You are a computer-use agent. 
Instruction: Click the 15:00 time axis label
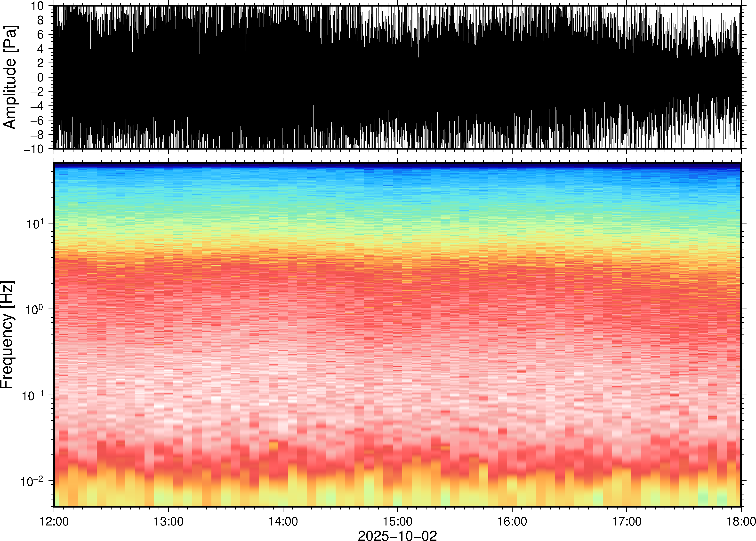(x=397, y=521)
